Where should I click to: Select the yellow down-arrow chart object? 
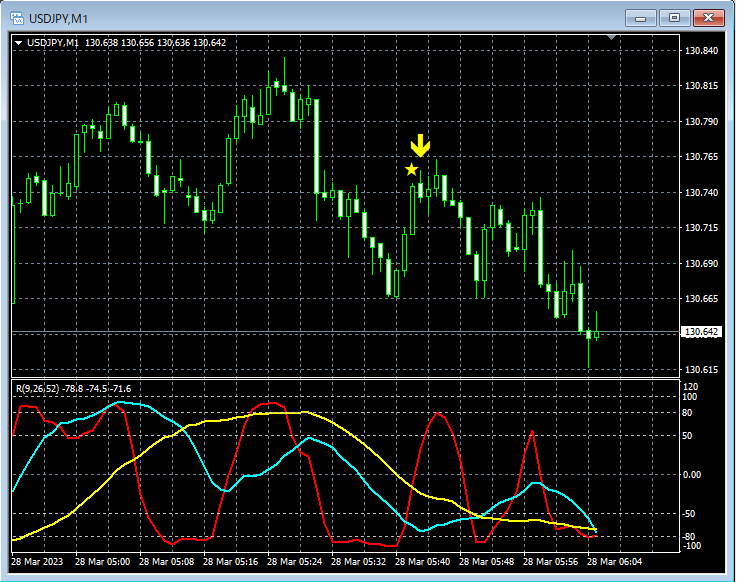point(420,145)
